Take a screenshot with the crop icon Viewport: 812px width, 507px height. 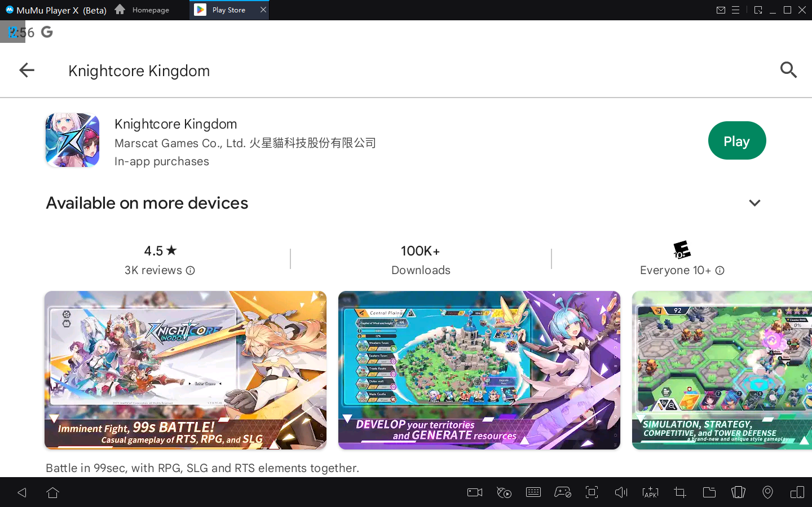(x=680, y=492)
